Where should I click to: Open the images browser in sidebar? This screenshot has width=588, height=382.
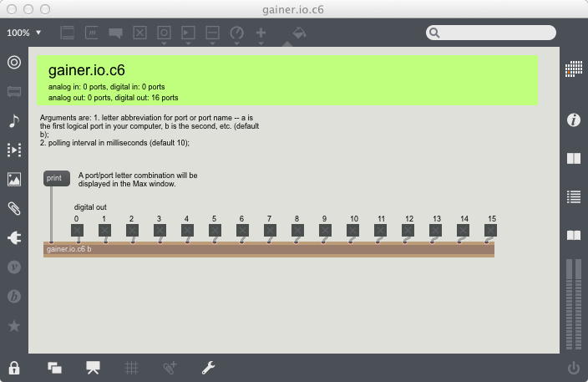pos(14,180)
